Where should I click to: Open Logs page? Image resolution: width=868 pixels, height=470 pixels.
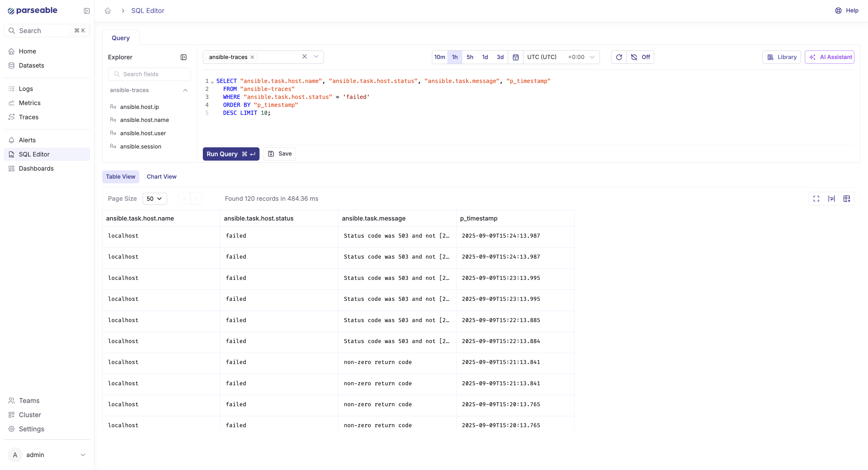(x=47, y=89)
